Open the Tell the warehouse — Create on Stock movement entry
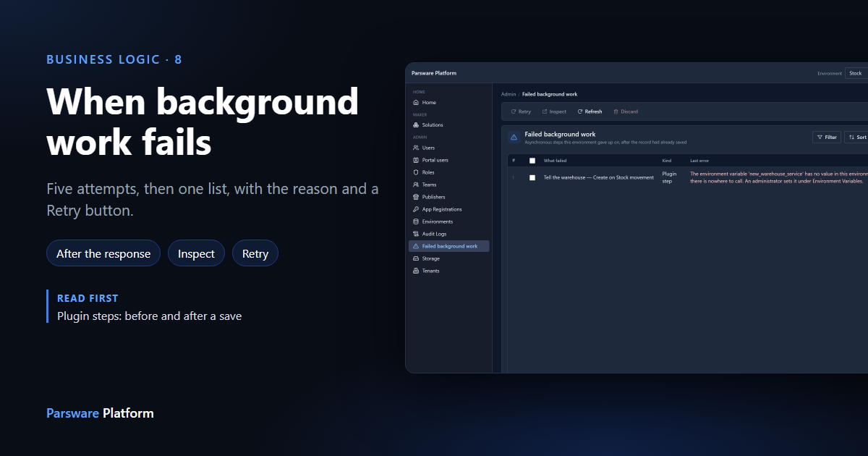The image size is (868, 456). click(x=598, y=177)
